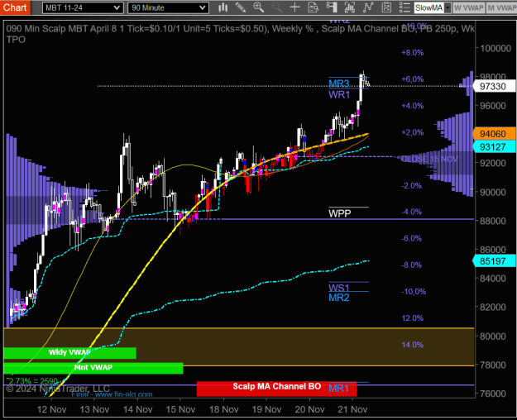Click the +6.0% weekly percent label

(x=413, y=79)
